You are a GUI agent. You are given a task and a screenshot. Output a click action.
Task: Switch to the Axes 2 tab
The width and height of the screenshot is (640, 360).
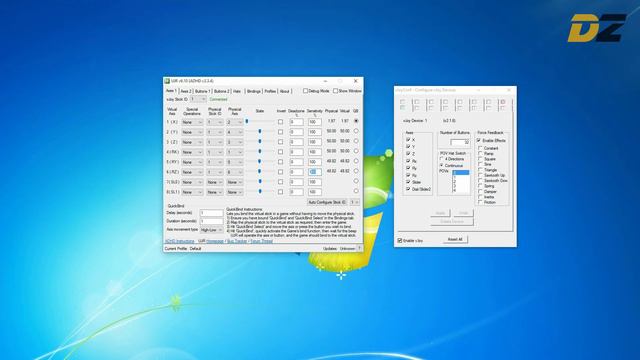(x=185, y=91)
